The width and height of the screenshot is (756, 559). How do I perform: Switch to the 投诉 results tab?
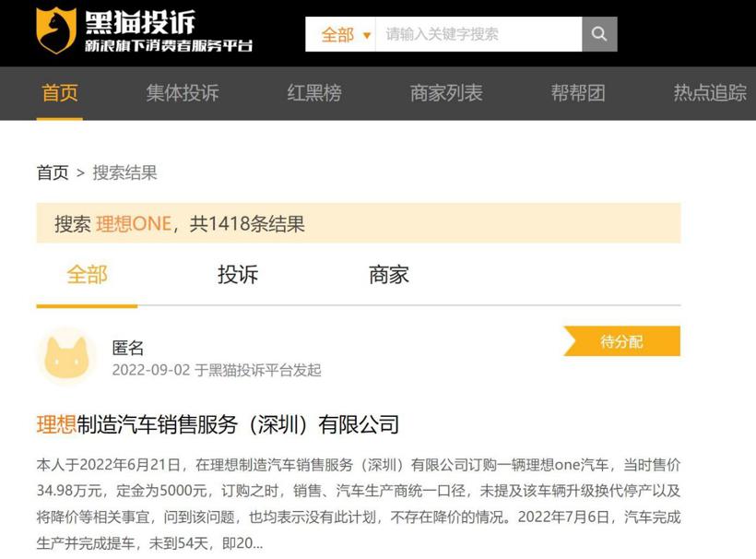pyautogui.click(x=238, y=275)
